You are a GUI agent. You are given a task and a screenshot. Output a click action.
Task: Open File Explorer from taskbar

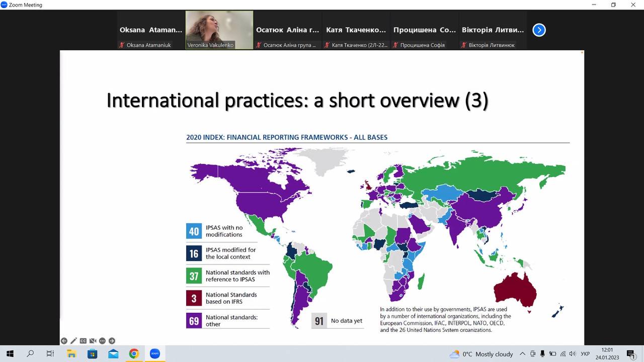pyautogui.click(x=71, y=354)
